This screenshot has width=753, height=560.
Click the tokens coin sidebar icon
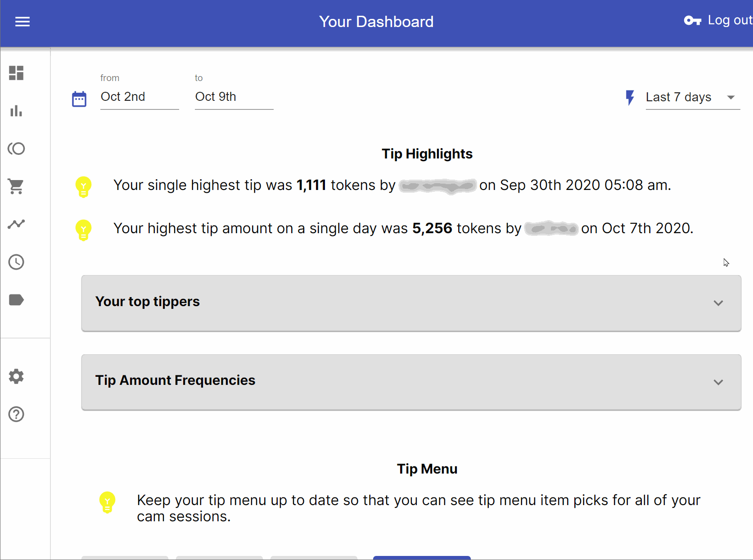point(16,149)
